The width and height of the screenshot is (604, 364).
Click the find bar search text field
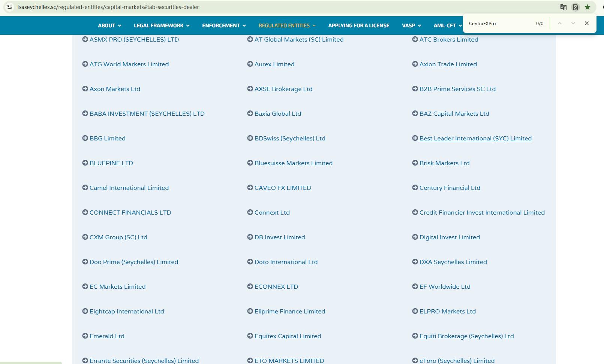pyautogui.click(x=499, y=23)
